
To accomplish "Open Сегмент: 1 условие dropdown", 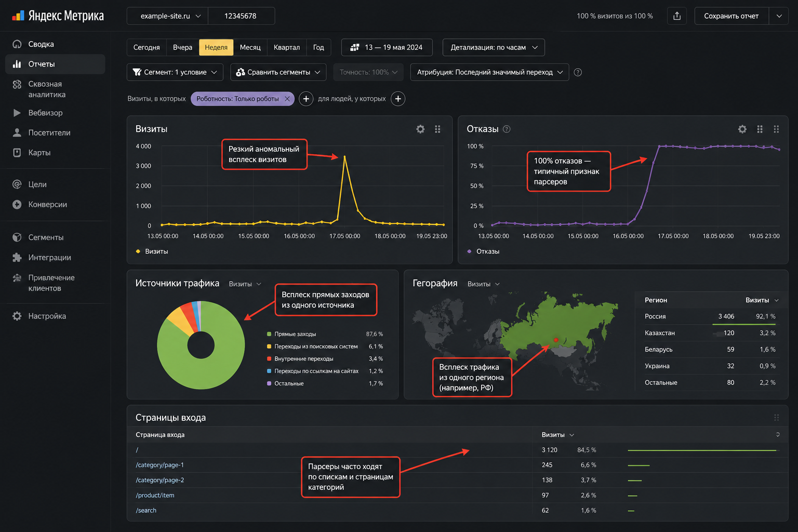I will [175, 72].
